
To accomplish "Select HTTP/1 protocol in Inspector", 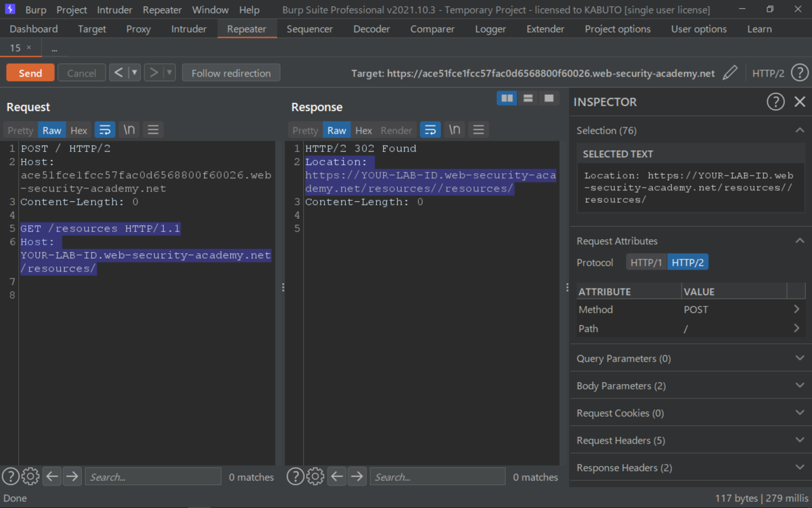I will (646, 263).
